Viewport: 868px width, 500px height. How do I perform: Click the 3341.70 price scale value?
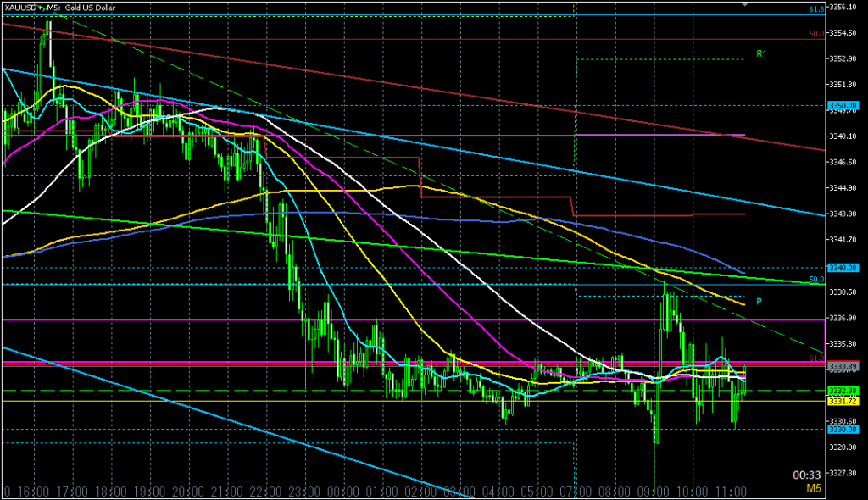pyautogui.click(x=843, y=240)
